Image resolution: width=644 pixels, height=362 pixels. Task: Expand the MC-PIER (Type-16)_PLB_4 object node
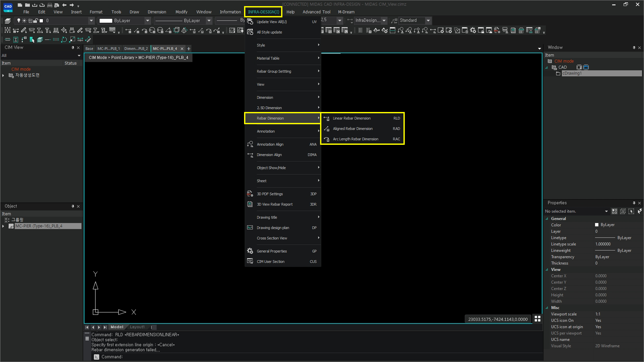3,226
